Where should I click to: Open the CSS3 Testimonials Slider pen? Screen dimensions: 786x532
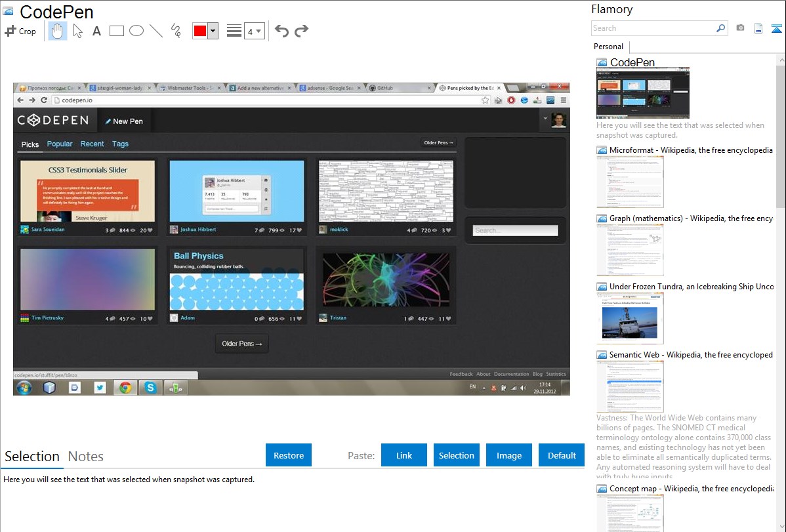[x=88, y=191]
